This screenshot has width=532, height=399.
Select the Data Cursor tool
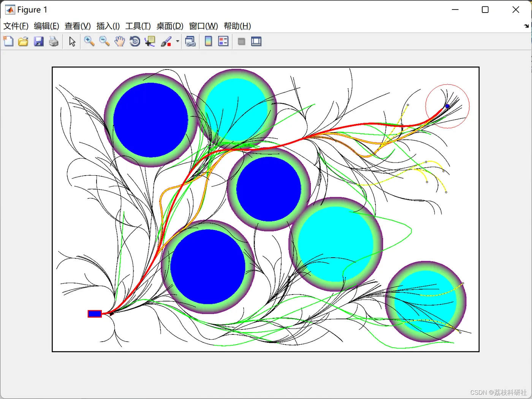click(150, 41)
